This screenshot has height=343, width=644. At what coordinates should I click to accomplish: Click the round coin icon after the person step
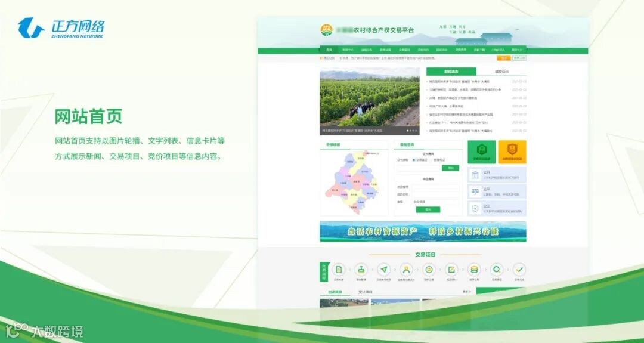click(429, 270)
